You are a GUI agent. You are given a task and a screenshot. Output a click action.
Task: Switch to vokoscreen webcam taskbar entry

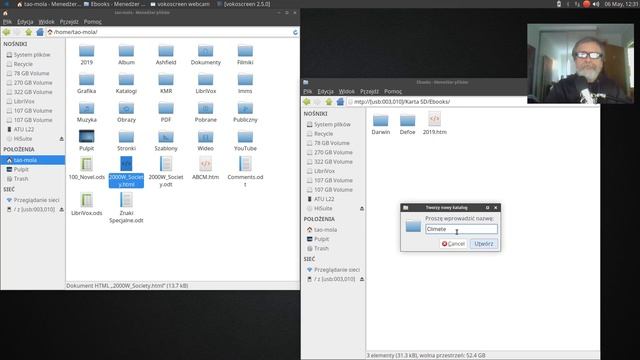[x=180, y=4]
